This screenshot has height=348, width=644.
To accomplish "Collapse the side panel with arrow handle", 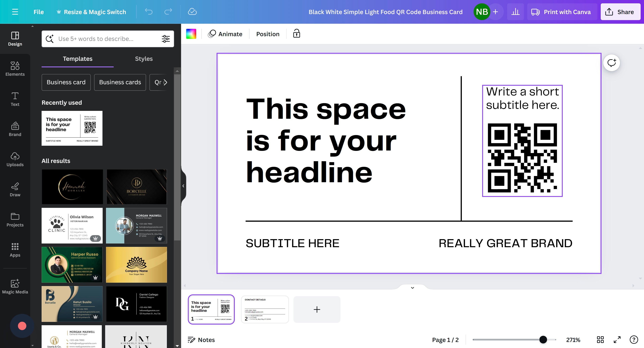I will click(183, 186).
